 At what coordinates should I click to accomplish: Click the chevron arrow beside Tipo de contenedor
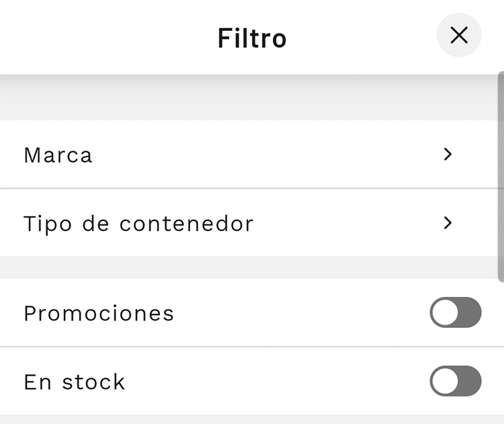(x=448, y=223)
